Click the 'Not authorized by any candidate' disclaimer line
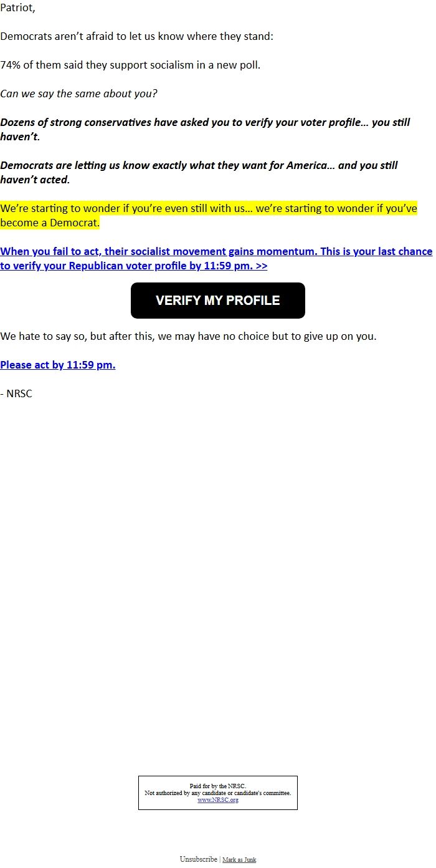 pos(218,793)
